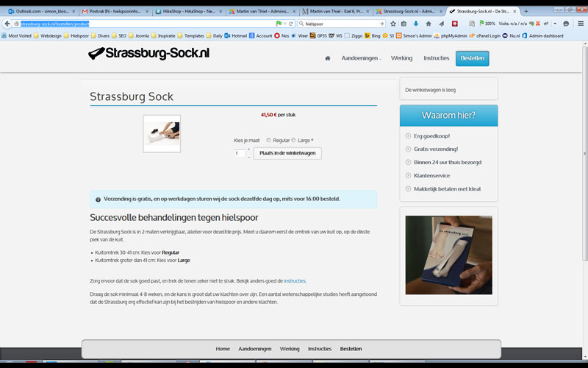Open the Webdesign bookmarks folder
The image size is (588, 368).
[x=48, y=35]
